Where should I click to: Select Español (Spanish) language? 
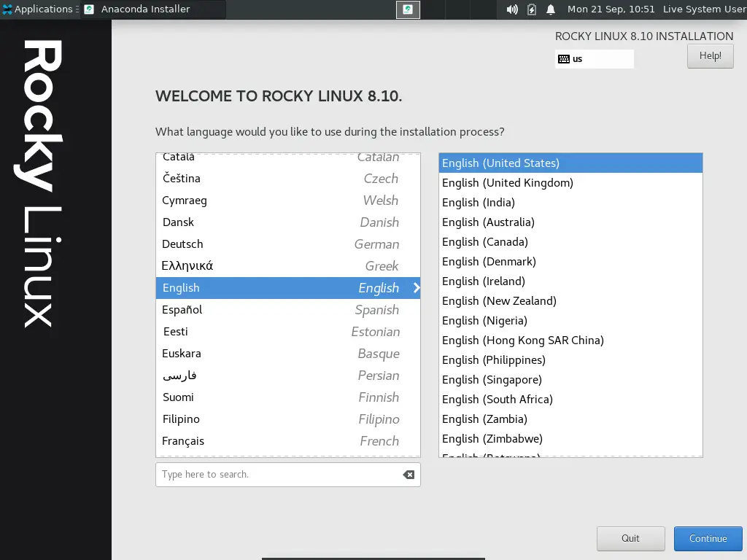[x=287, y=310]
